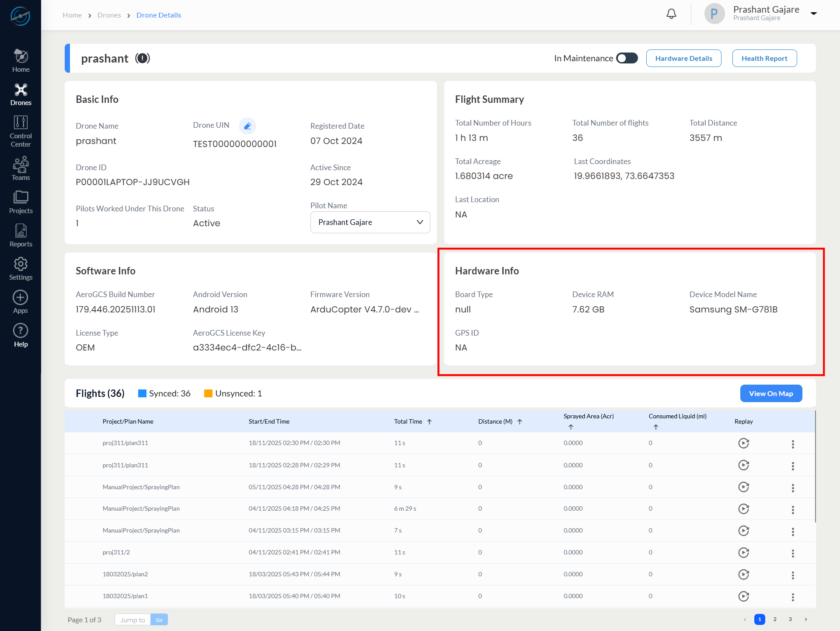Image resolution: width=840 pixels, height=631 pixels.
Task: Replay the first proj311/plan311 flight
Action: click(x=743, y=443)
